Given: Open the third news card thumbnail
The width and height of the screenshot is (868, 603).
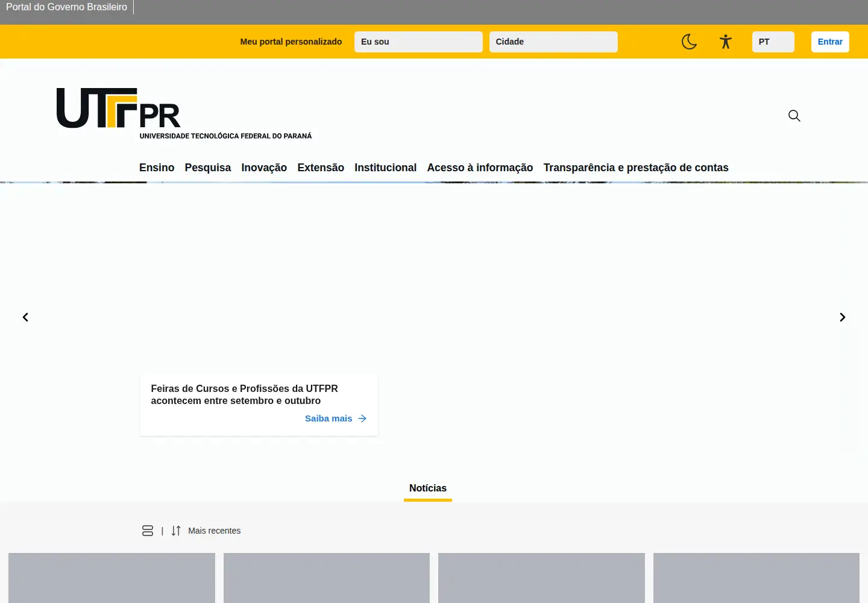Looking at the screenshot, I should (x=541, y=578).
